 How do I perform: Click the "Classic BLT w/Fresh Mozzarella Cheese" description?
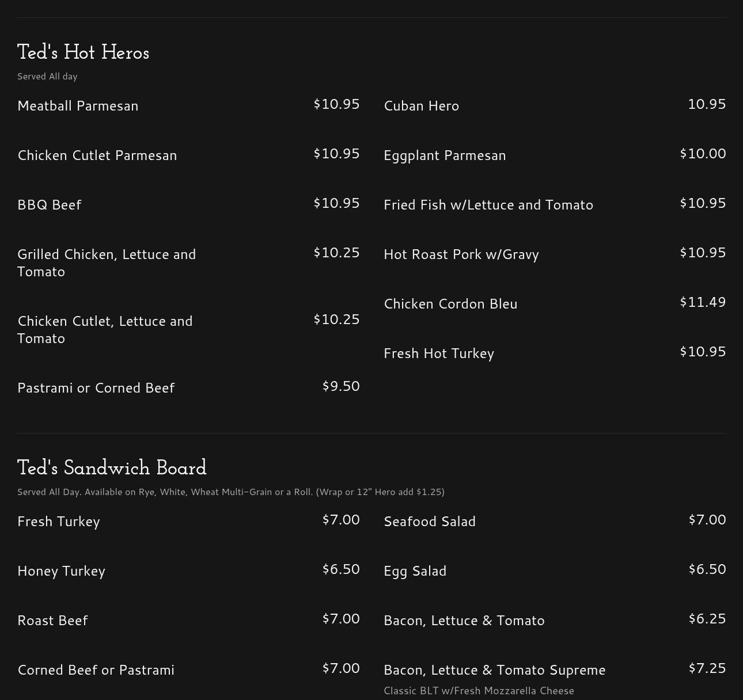[479, 691]
